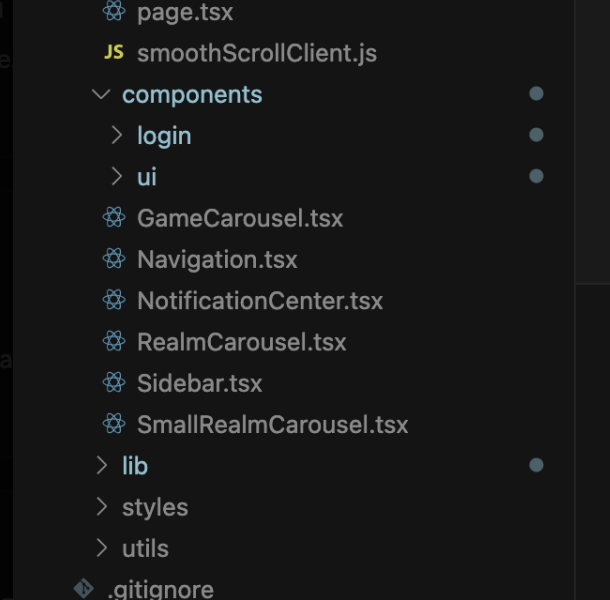The height and width of the screenshot is (600, 610).
Task: Click the React icon beside NotificationCenter.tsx
Action: pos(114,300)
